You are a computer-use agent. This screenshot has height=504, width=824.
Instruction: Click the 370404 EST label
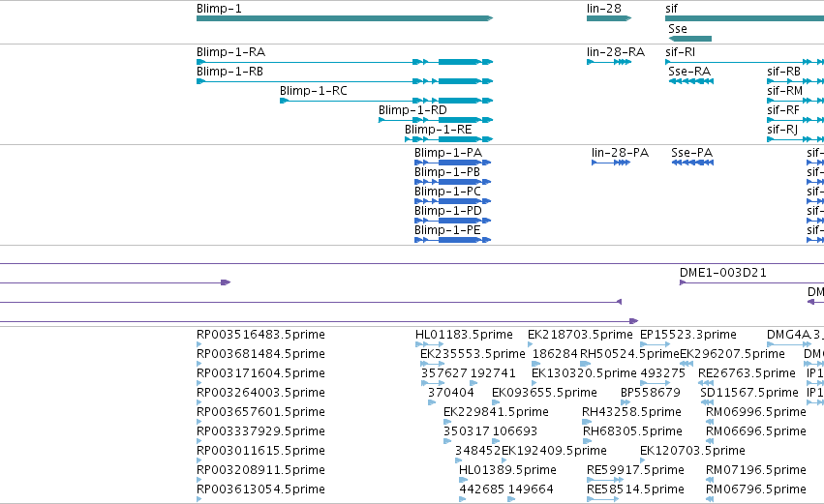(451, 393)
